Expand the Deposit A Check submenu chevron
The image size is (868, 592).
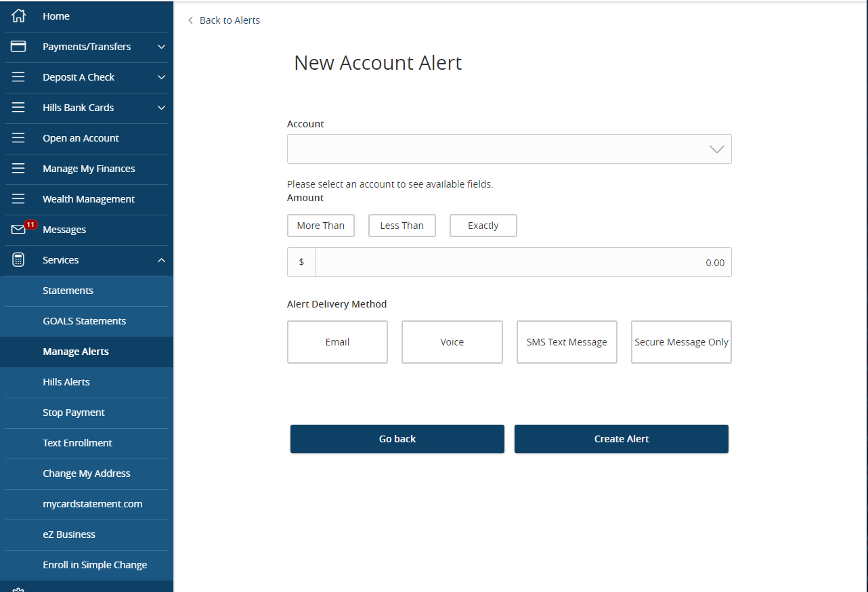(161, 77)
